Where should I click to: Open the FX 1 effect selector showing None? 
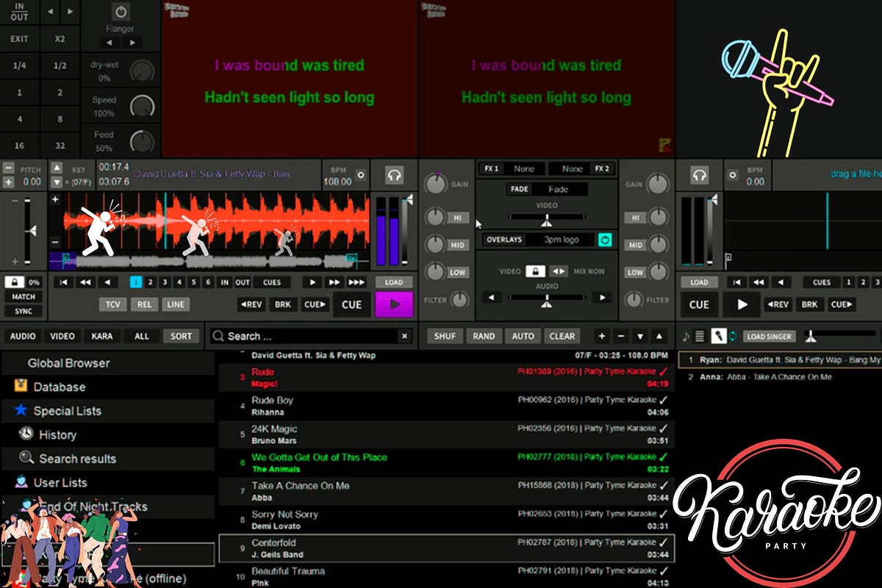point(524,168)
